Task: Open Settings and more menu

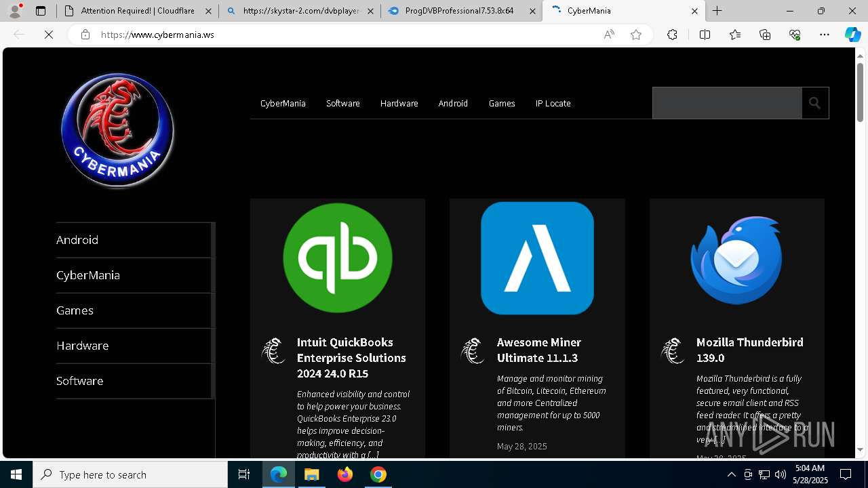Action: click(x=825, y=35)
